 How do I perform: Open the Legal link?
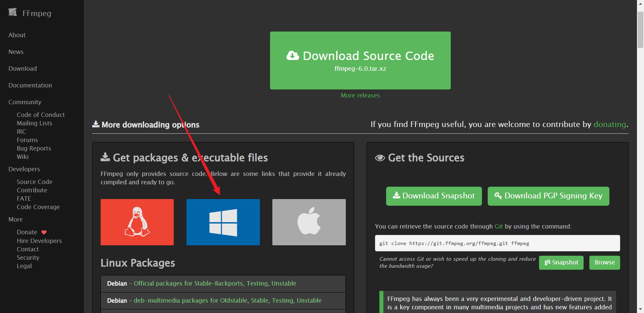pyautogui.click(x=24, y=266)
